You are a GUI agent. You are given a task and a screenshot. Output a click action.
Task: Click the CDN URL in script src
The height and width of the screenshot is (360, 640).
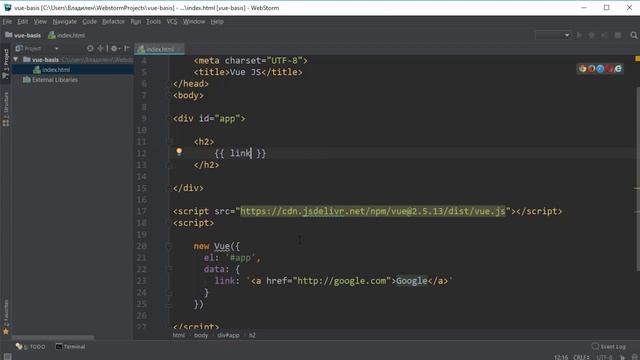tap(373, 211)
